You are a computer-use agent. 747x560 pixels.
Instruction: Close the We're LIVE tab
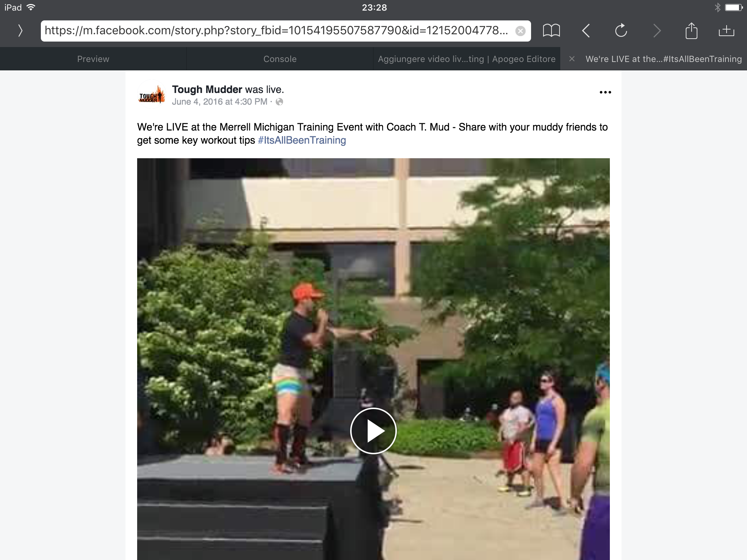point(572,59)
